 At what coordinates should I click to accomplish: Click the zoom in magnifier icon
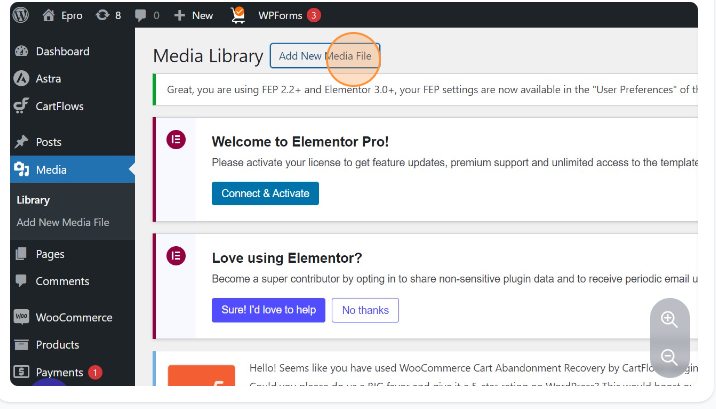click(x=669, y=319)
